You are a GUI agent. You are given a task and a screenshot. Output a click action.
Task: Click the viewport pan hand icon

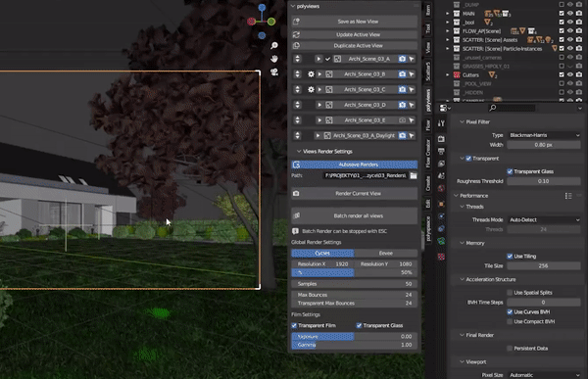click(x=274, y=59)
